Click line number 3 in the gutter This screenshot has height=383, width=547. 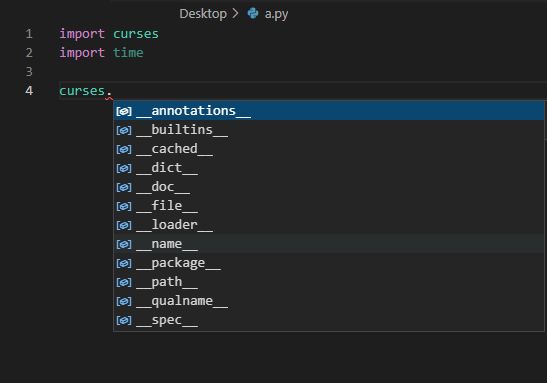[x=29, y=72]
